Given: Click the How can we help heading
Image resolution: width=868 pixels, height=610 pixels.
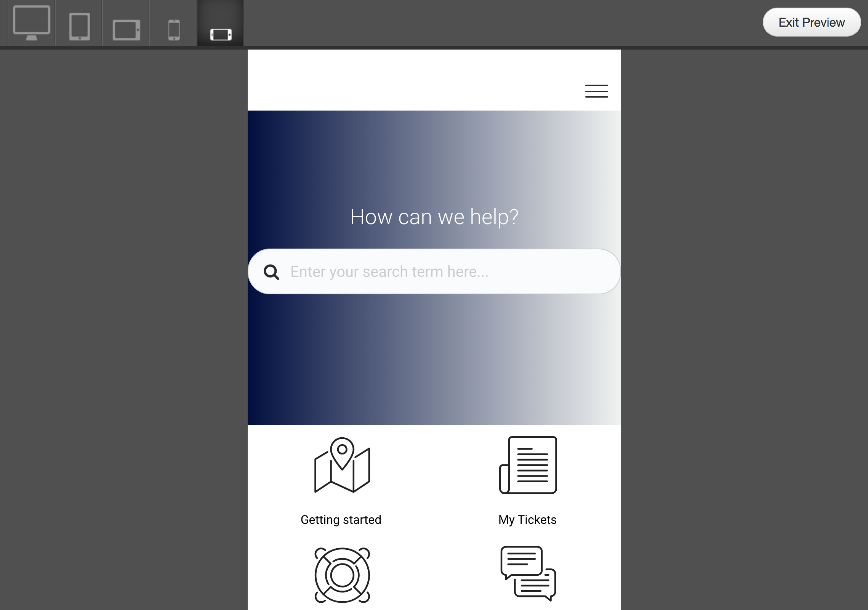Looking at the screenshot, I should tap(434, 217).
